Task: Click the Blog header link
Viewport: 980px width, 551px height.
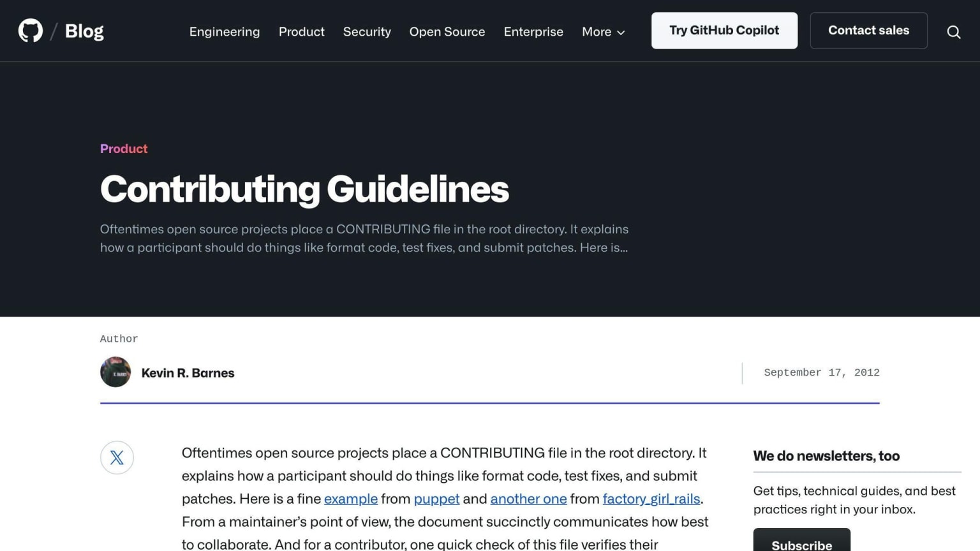Action: [84, 31]
